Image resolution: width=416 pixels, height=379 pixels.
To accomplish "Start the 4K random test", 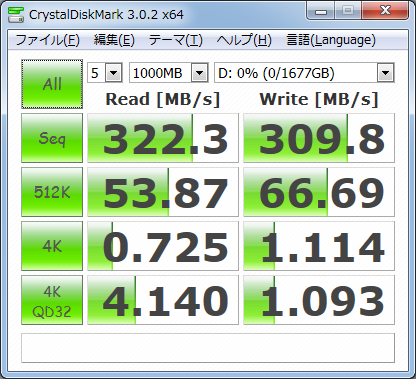I will 52,246.
